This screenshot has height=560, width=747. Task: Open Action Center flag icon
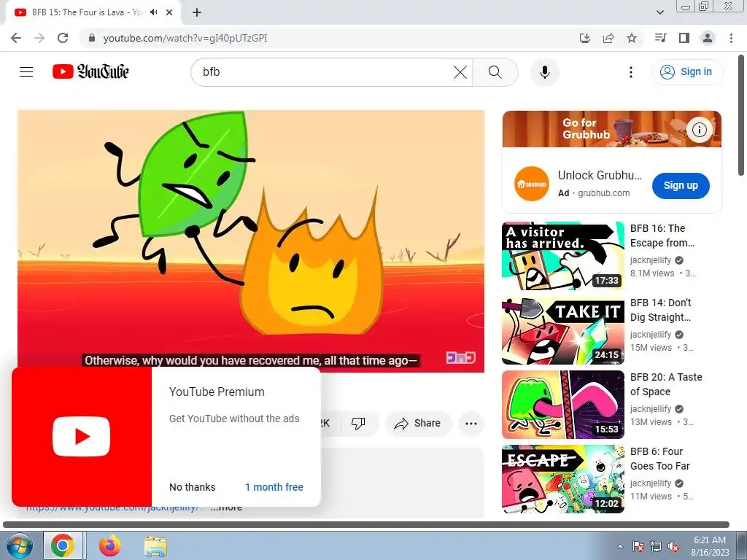click(x=638, y=546)
